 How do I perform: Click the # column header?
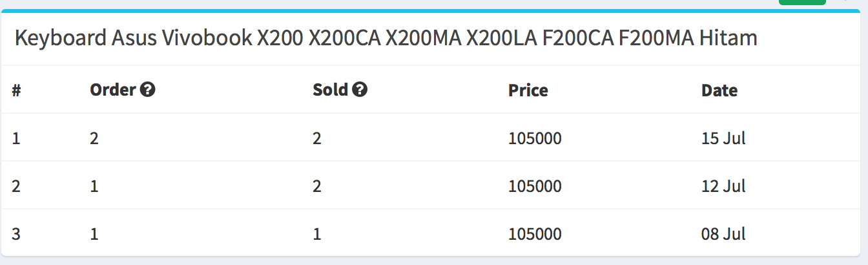(16, 90)
